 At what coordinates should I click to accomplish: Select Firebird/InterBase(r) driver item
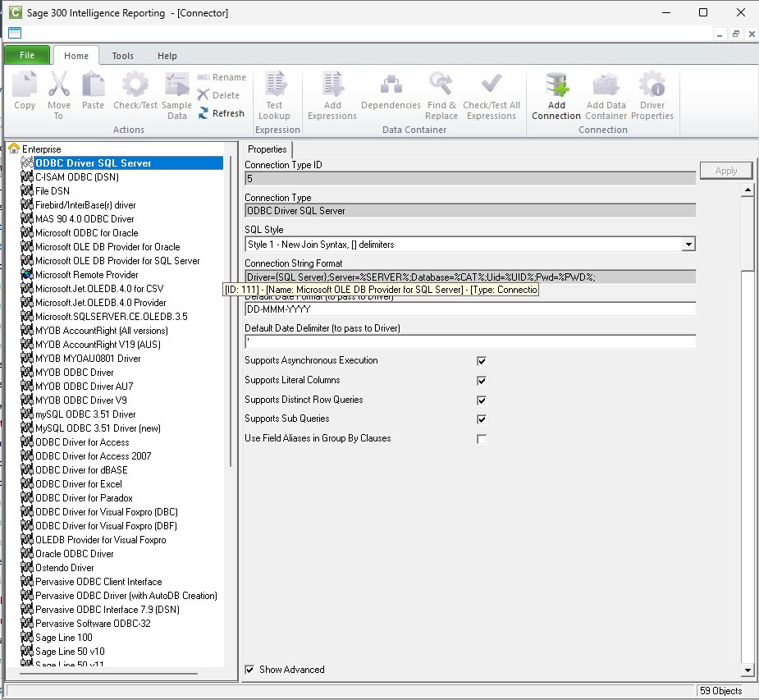pyautogui.click(x=85, y=205)
